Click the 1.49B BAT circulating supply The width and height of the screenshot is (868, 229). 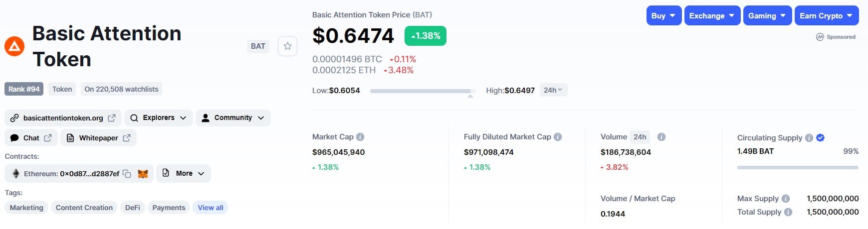click(x=755, y=151)
